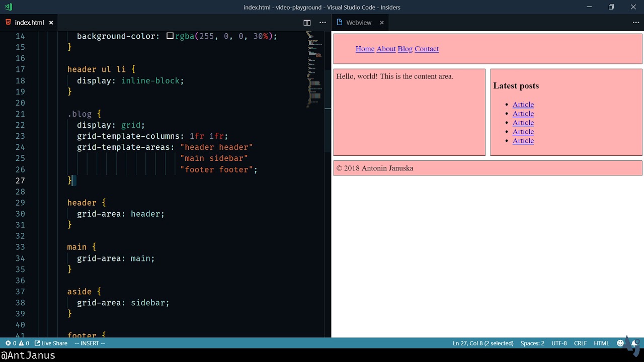The width and height of the screenshot is (644, 362).
Task: Click the 'header ul li {' selector
Action: (x=101, y=69)
